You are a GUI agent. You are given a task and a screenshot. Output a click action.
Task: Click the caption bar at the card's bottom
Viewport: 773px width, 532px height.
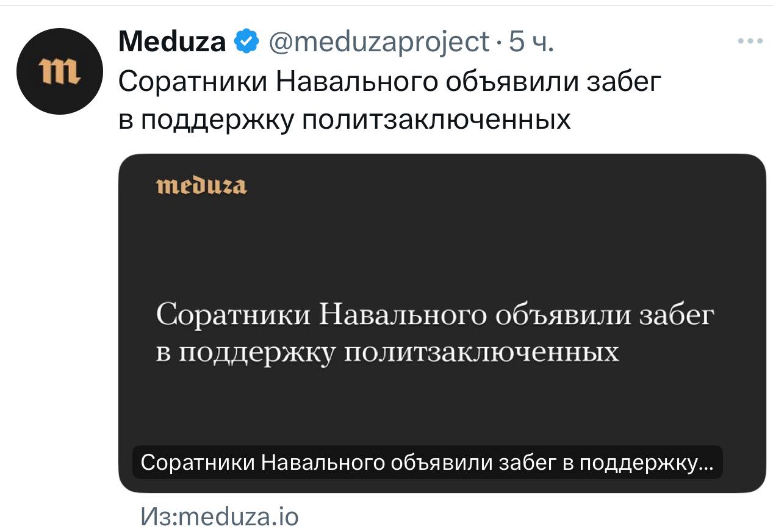click(x=427, y=463)
